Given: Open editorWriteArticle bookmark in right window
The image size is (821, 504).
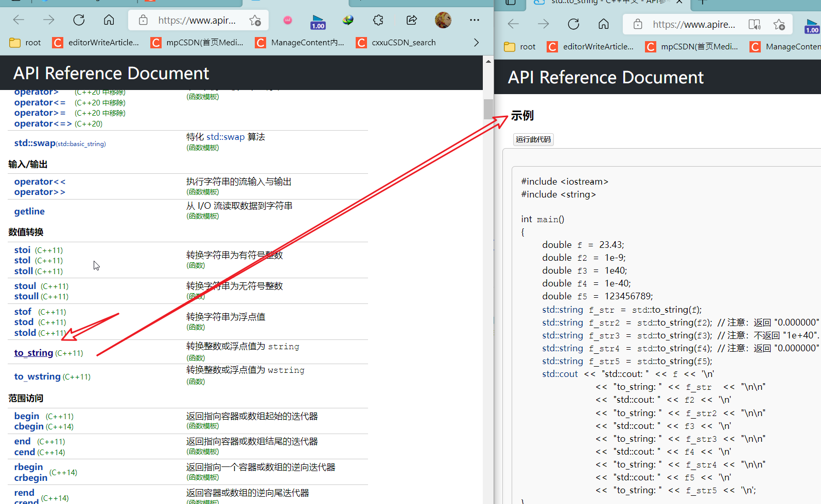Looking at the screenshot, I should point(590,47).
